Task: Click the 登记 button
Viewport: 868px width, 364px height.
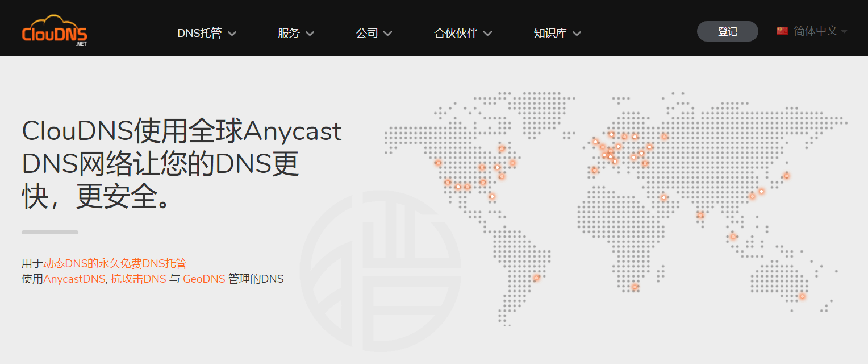Action: tap(727, 31)
